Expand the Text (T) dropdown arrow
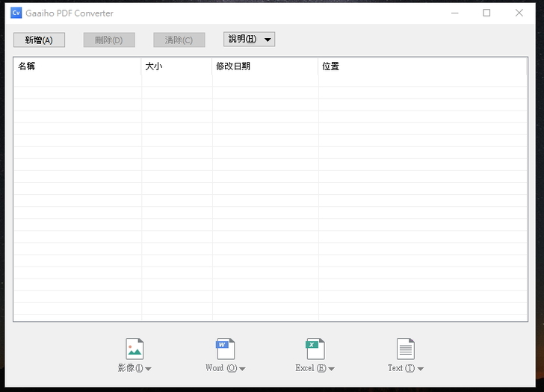The width and height of the screenshot is (544, 392). click(x=421, y=369)
